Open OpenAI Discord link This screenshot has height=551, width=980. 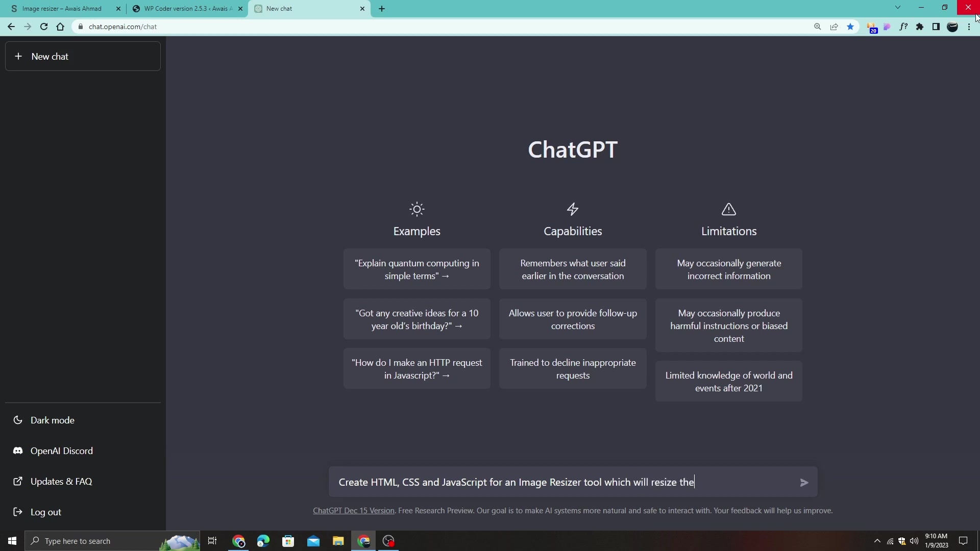click(83, 451)
